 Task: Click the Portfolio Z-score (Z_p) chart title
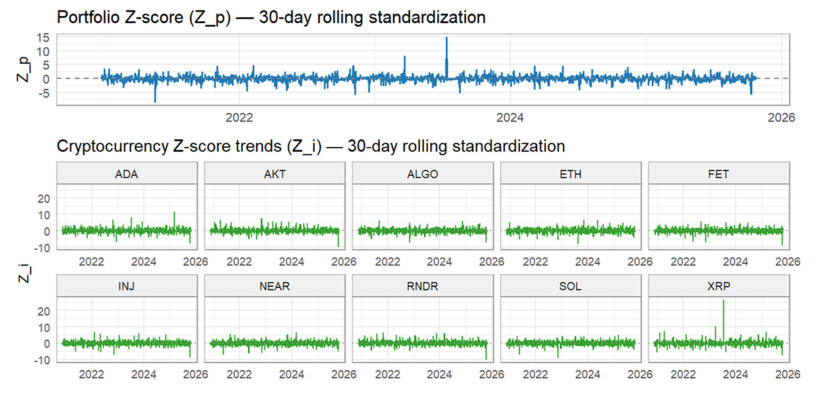pyautogui.click(x=271, y=17)
